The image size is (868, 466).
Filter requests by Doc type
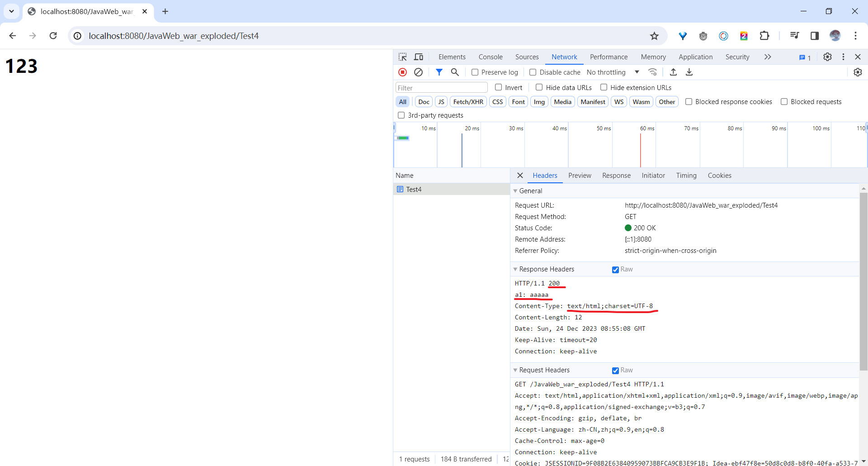(424, 102)
